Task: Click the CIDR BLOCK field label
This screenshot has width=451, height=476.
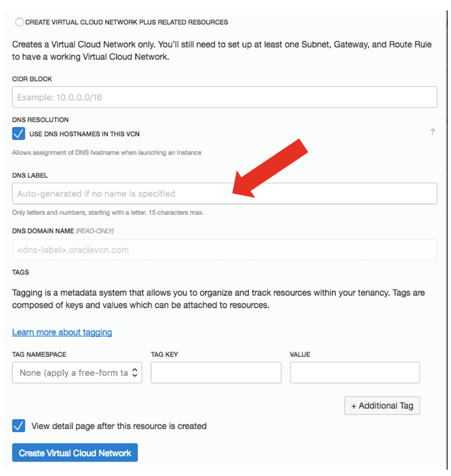Action: tap(32, 79)
